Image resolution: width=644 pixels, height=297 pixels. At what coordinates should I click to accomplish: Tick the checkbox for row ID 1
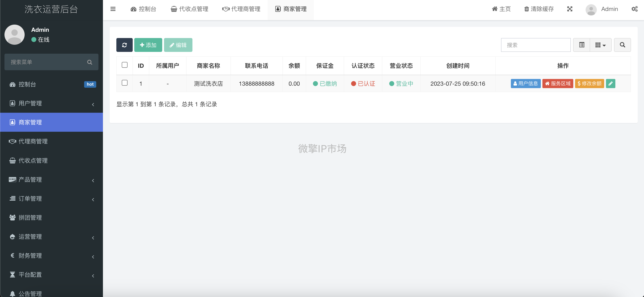tap(124, 83)
